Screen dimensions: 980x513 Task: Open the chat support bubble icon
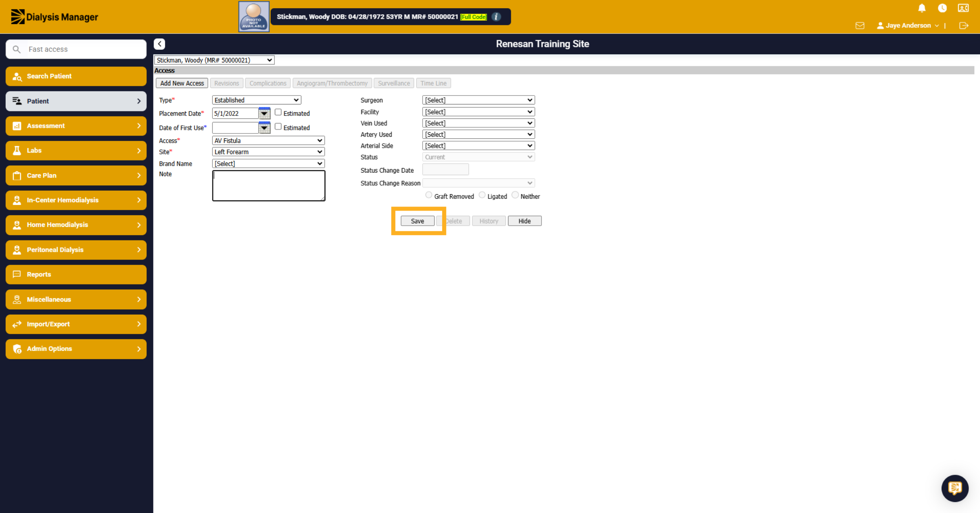pyautogui.click(x=955, y=488)
